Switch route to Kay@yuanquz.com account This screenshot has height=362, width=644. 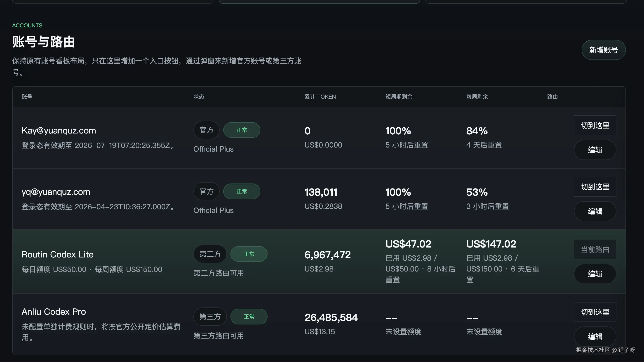pos(595,125)
